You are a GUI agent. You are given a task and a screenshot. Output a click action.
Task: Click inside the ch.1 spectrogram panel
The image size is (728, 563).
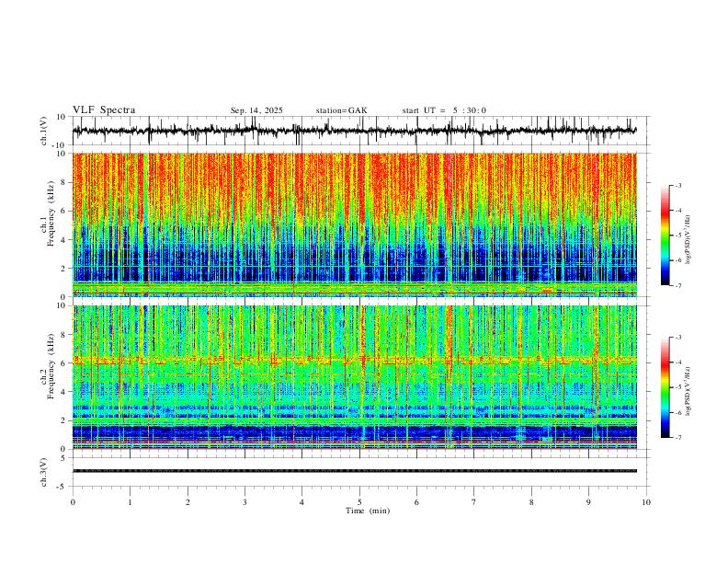pyautogui.click(x=354, y=224)
